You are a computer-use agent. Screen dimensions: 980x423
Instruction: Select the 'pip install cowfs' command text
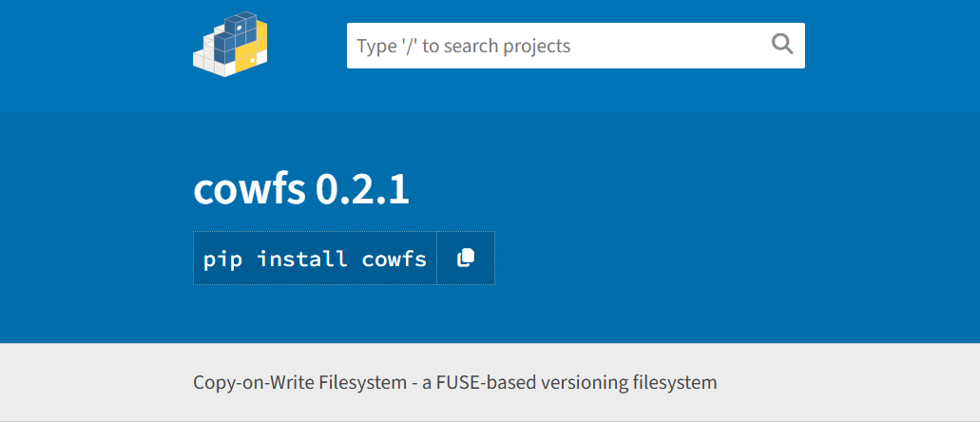coord(315,259)
